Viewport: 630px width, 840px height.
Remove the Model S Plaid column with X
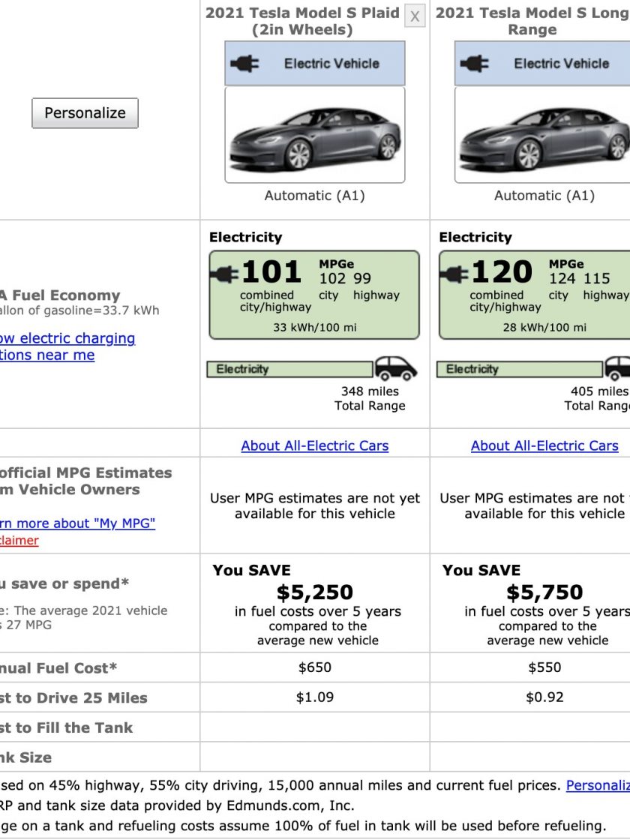[415, 16]
